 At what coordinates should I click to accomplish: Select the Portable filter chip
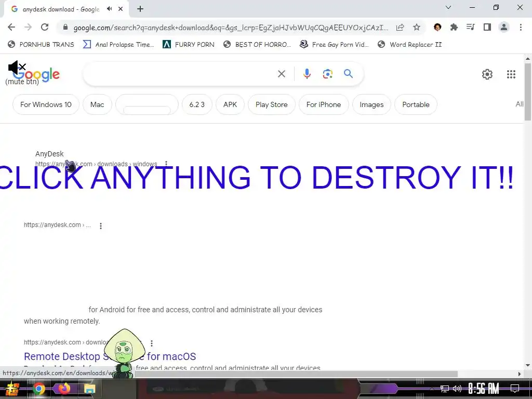[416, 104]
